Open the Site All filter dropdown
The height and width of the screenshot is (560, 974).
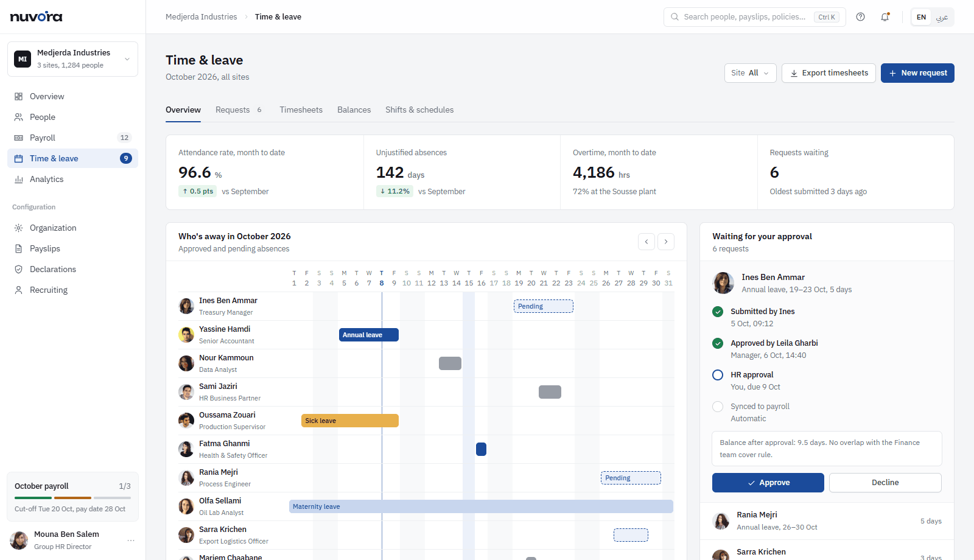point(750,73)
